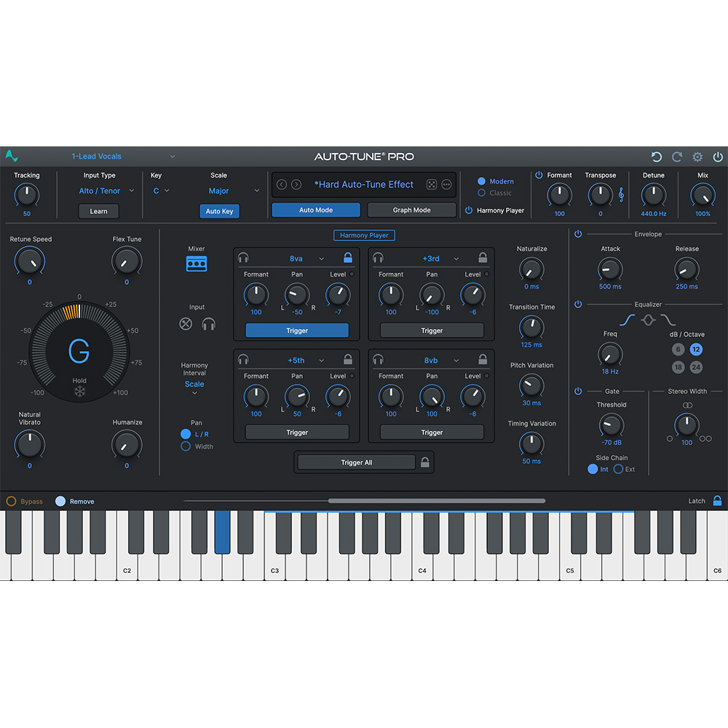This screenshot has width=728, height=728.
Task: Click the redo arrow icon
Action: [677, 157]
